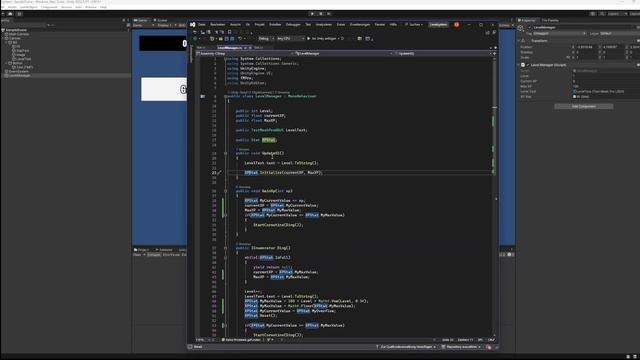Click An Unity anfügen start button
The width and height of the screenshot is (640, 360).
click(x=324, y=38)
